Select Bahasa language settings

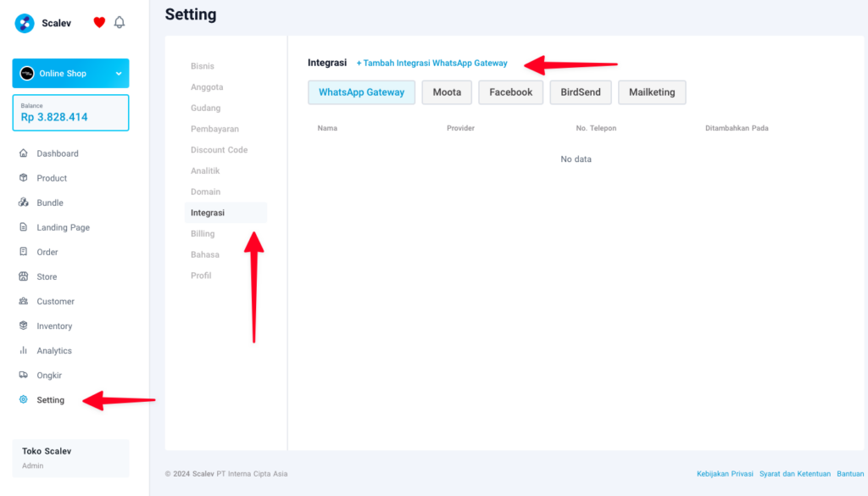[x=205, y=254]
